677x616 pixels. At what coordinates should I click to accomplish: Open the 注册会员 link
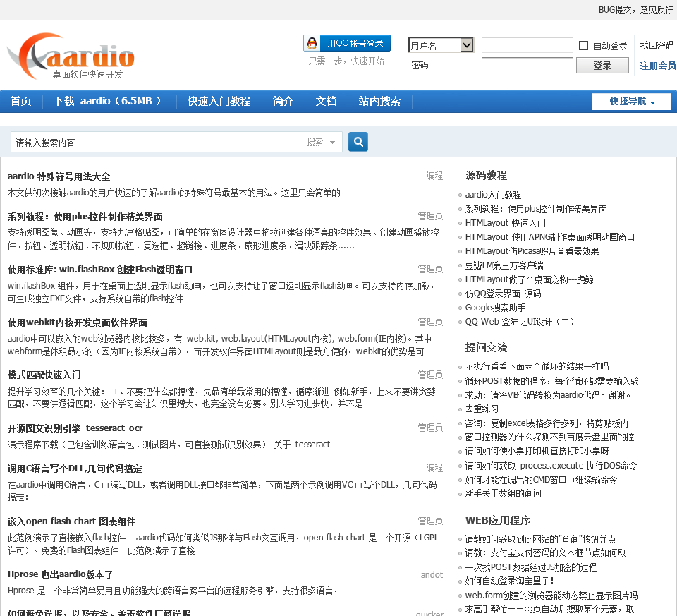tap(657, 66)
